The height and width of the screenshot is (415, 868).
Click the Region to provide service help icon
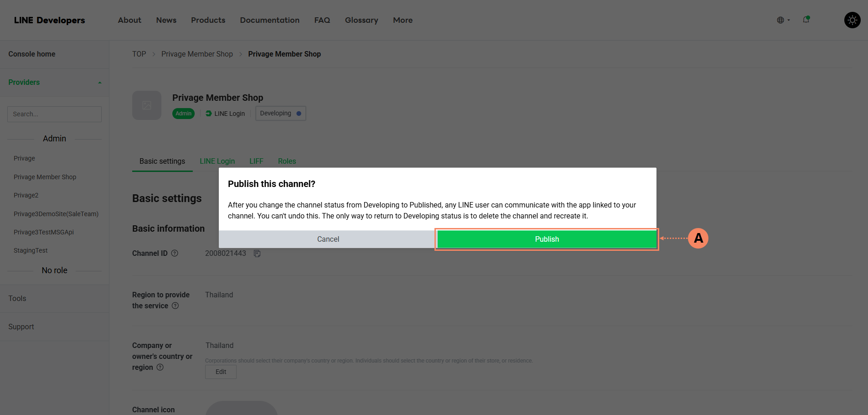click(x=176, y=306)
